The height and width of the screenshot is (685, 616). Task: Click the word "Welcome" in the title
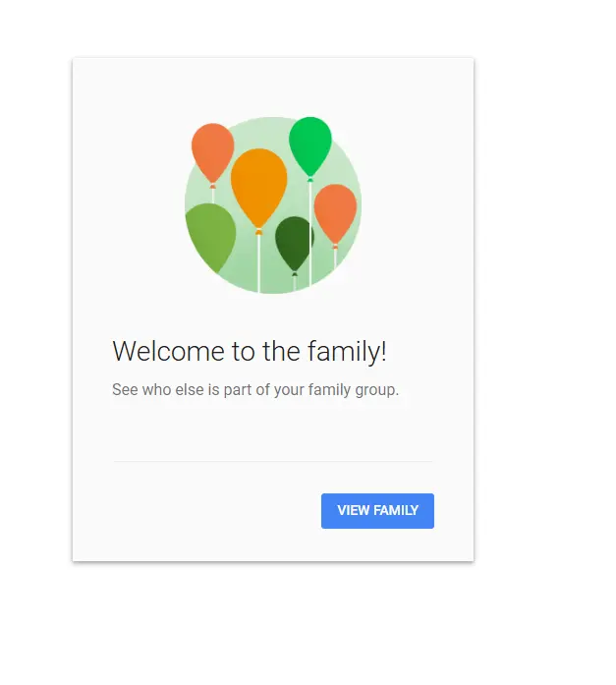pos(169,351)
